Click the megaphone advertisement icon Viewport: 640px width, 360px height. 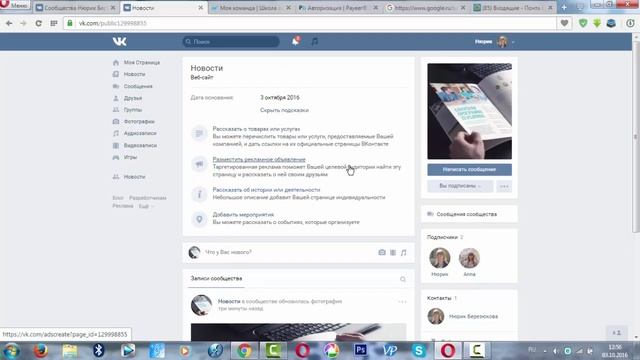199,164
